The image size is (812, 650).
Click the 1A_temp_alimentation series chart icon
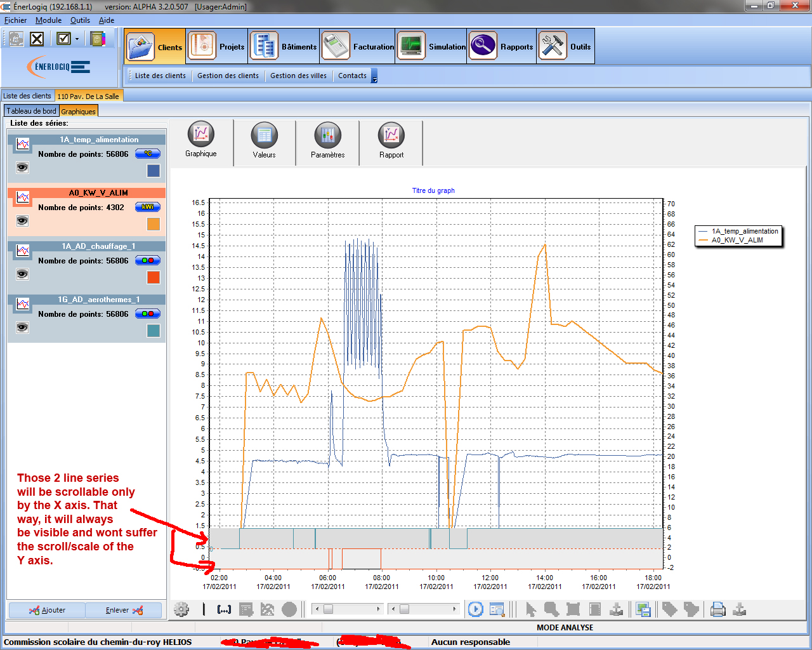(23, 144)
